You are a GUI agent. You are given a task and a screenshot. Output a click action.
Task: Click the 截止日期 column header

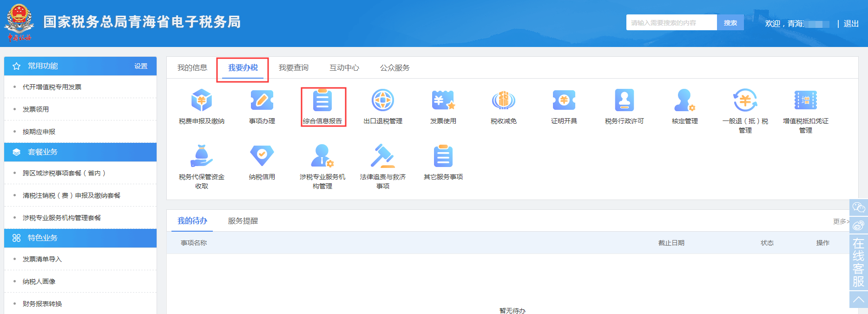[671, 243]
